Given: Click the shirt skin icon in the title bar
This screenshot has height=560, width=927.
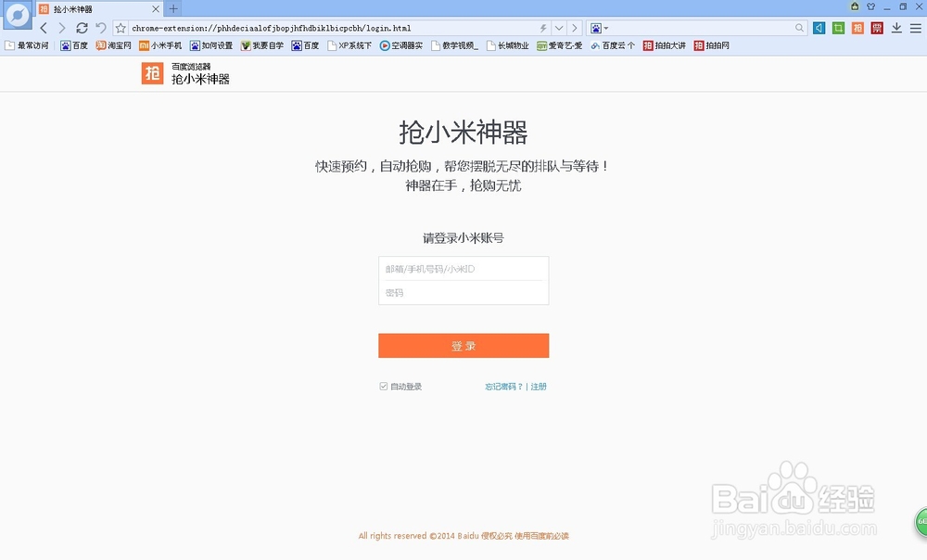Looking at the screenshot, I should 870,6.
